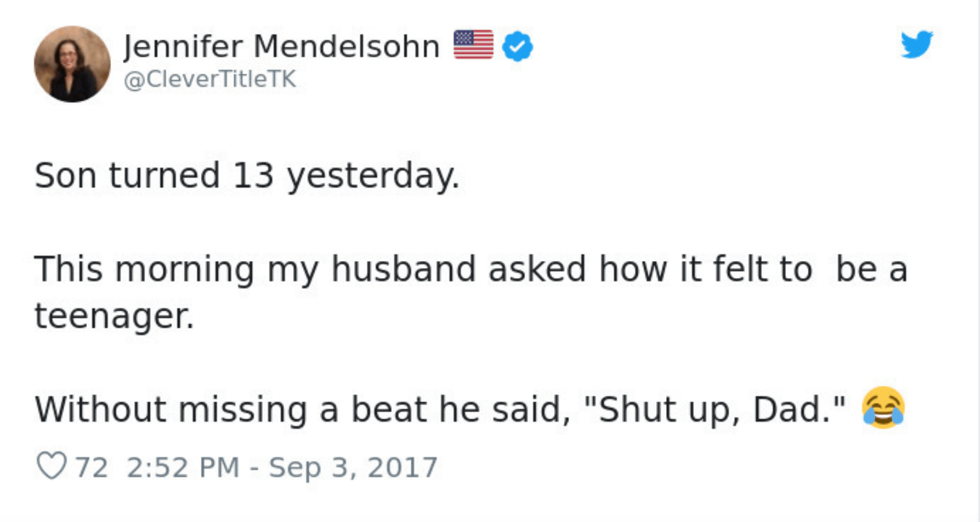Click the word "Son" in the tweet
Viewport: 980px width, 522px height.
[x=65, y=175]
